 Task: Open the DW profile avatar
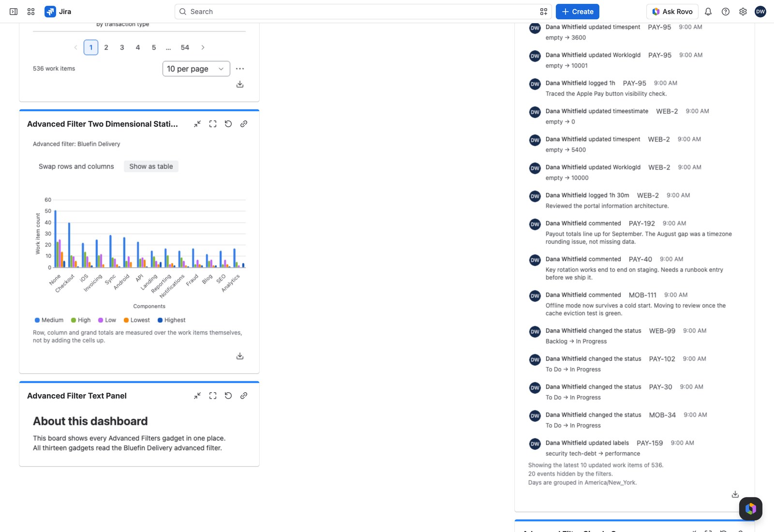coord(760,12)
